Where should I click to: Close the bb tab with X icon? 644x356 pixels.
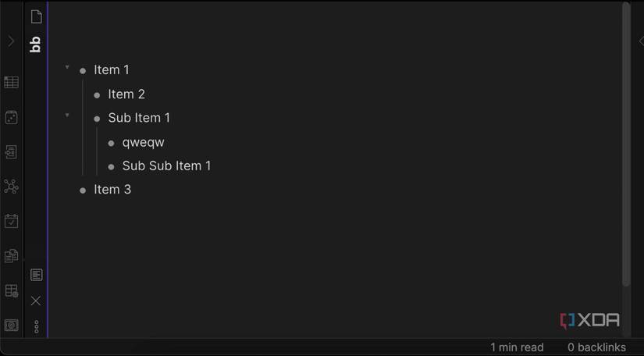(36, 301)
